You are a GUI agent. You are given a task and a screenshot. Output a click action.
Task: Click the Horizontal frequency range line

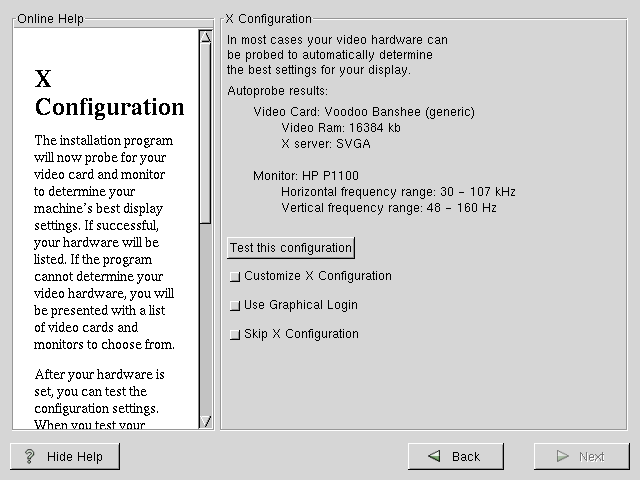pos(398,192)
